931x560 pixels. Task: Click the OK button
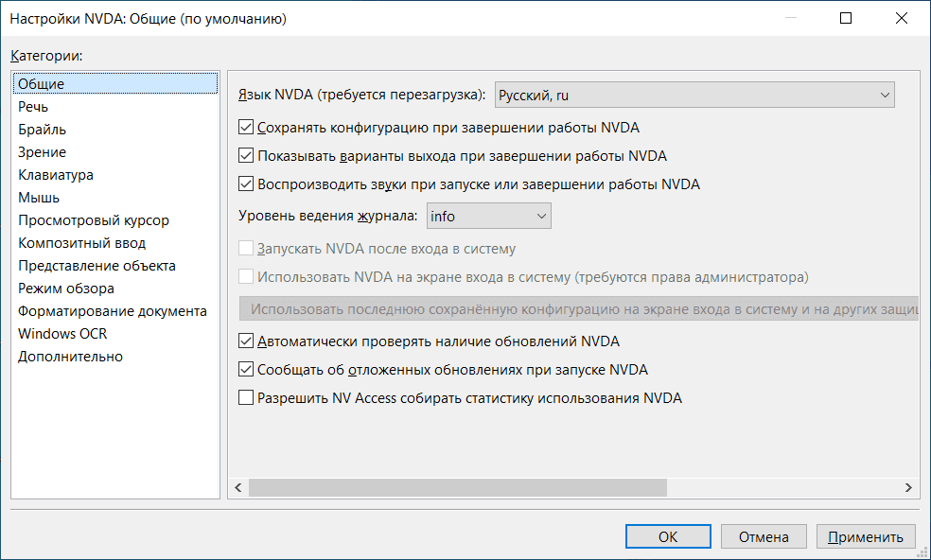(668, 536)
